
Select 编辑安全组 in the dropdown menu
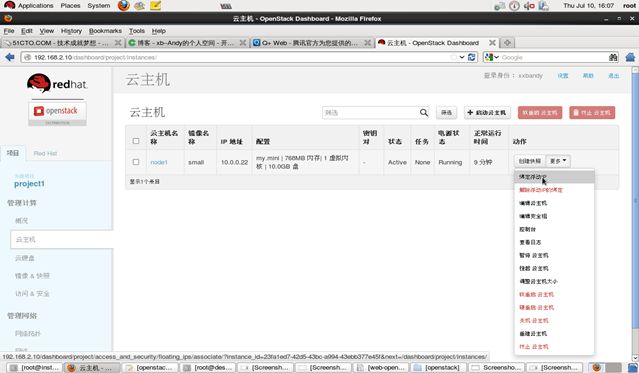click(x=554, y=216)
